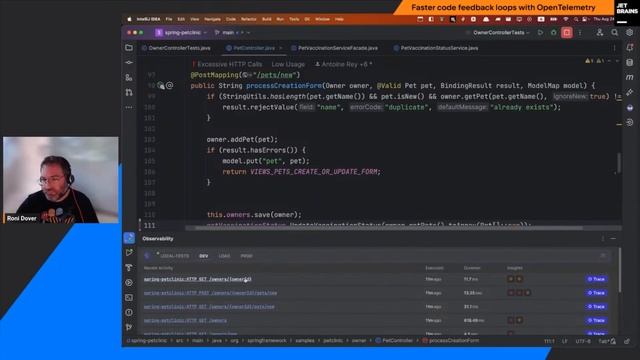Open the Refactor menu
Viewport: 640px width, 360px height.
click(249, 19)
